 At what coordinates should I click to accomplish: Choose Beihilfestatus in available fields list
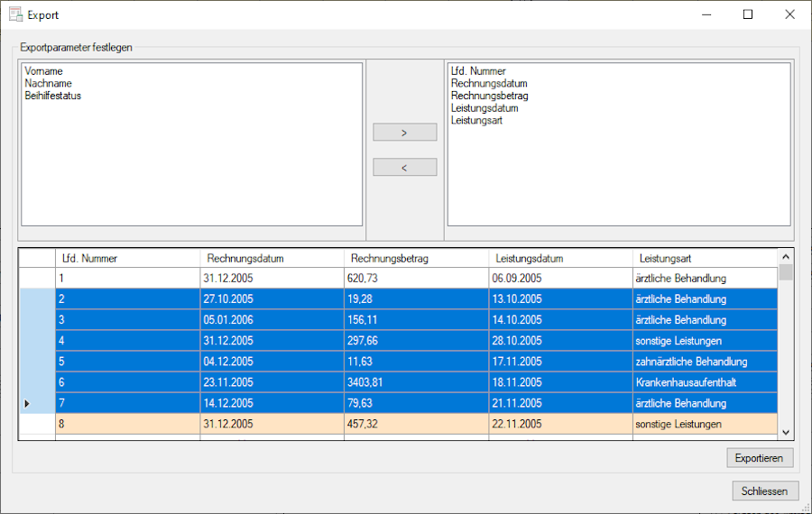pyautogui.click(x=53, y=96)
